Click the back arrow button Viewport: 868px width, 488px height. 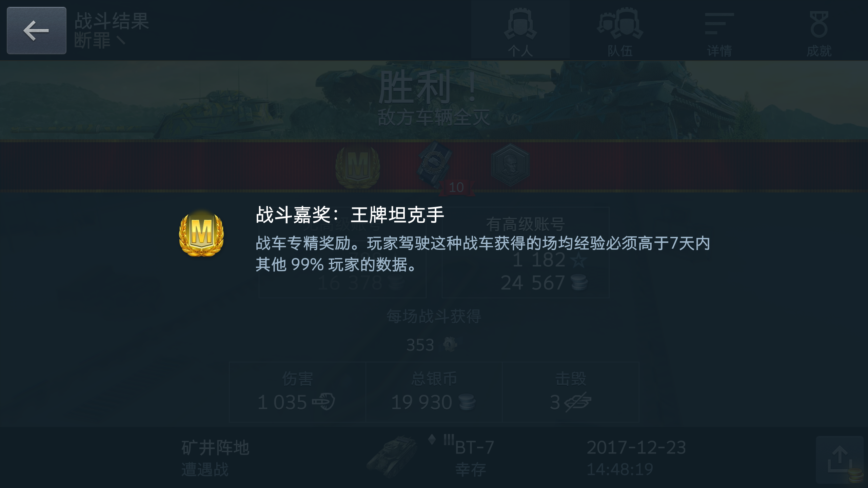click(x=37, y=30)
